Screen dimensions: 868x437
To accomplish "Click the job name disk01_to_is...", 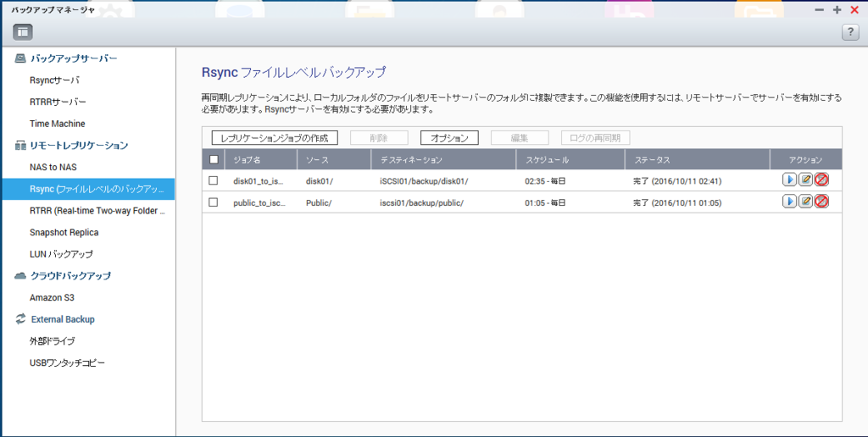I will tap(259, 181).
